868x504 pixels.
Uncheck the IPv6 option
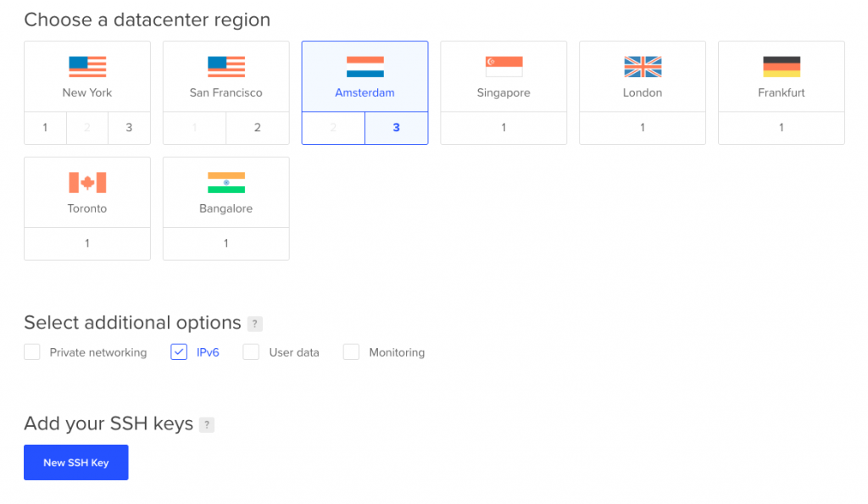179,352
